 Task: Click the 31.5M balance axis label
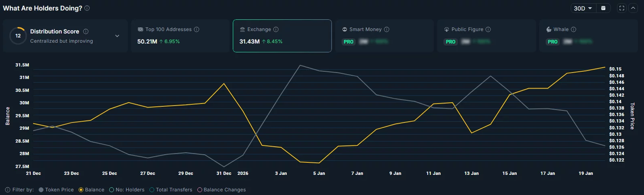point(22,65)
